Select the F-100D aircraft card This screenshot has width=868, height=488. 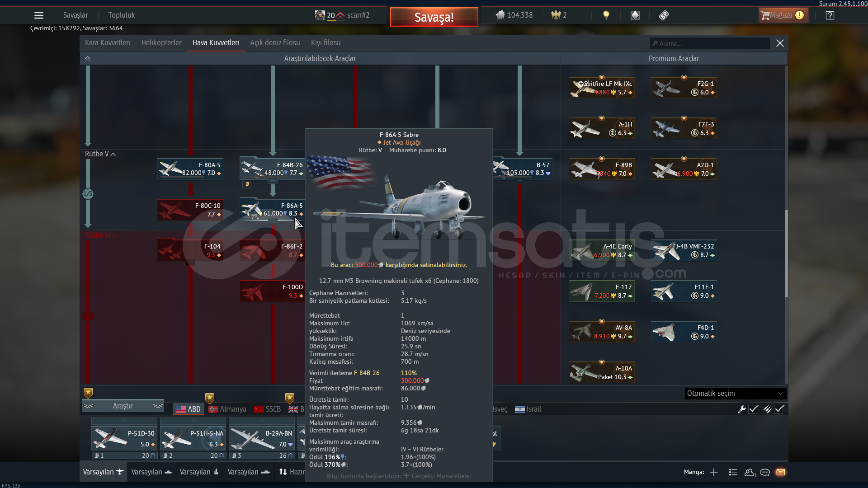(x=272, y=291)
